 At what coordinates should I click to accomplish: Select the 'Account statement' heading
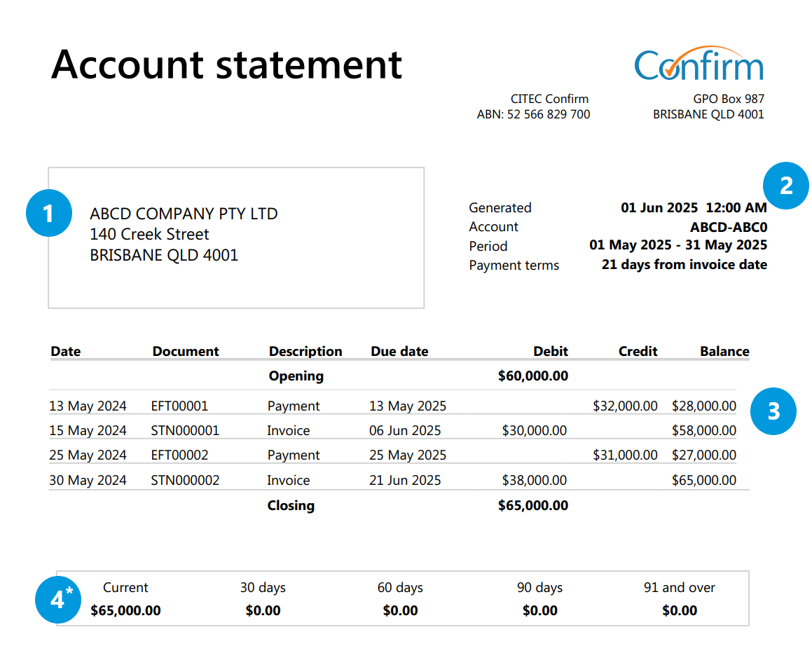[x=226, y=64]
